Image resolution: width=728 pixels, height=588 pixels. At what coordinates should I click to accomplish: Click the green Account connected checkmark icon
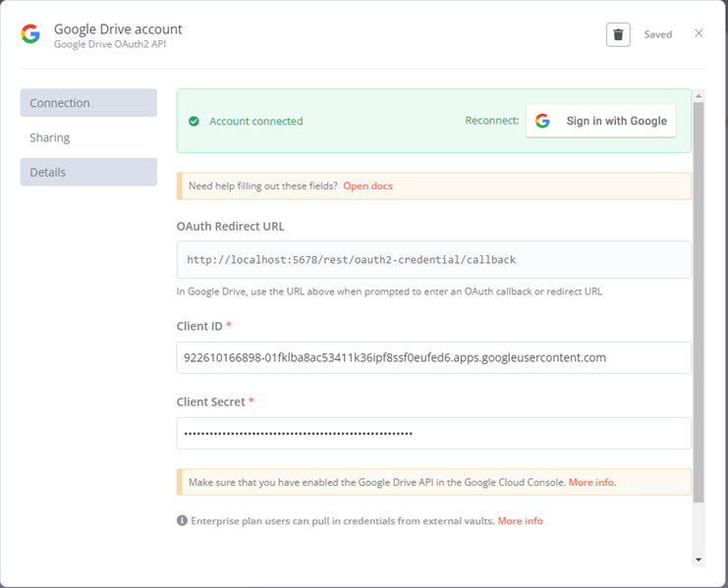point(195,121)
